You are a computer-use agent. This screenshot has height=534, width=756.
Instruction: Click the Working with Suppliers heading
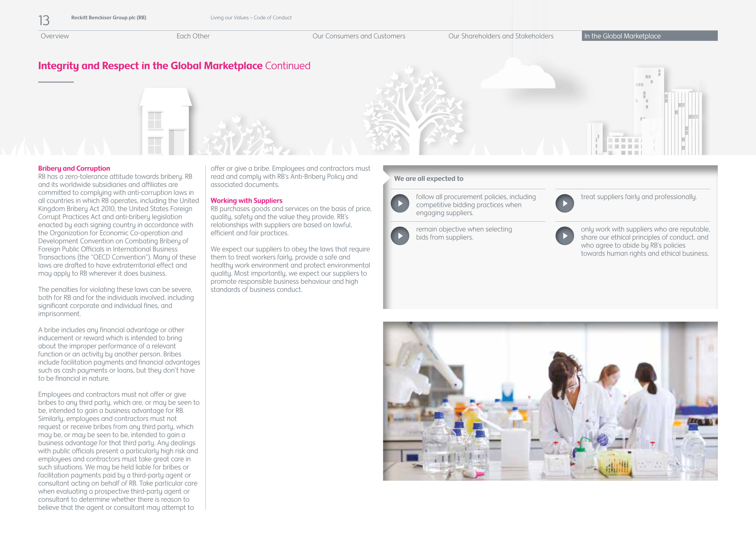pyautogui.click(x=246, y=201)
